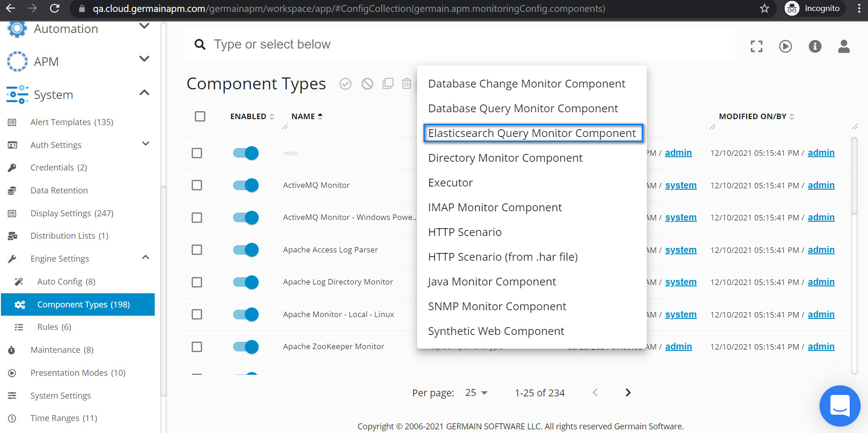Click the disable (ban) action icon
This screenshot has width=868, height=433.
point(367,84)
